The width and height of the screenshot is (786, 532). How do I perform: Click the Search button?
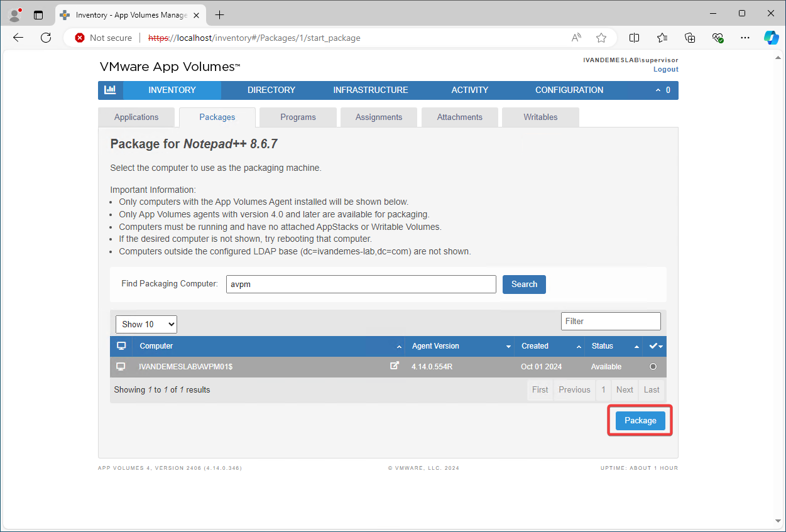(524, 284)
